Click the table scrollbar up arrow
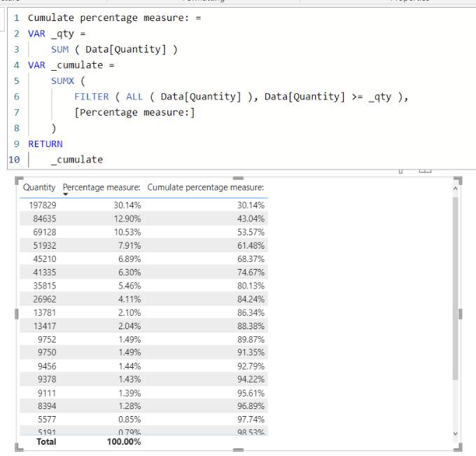The height and width of the screenshot is (456, 476). (x=455, y=188)
